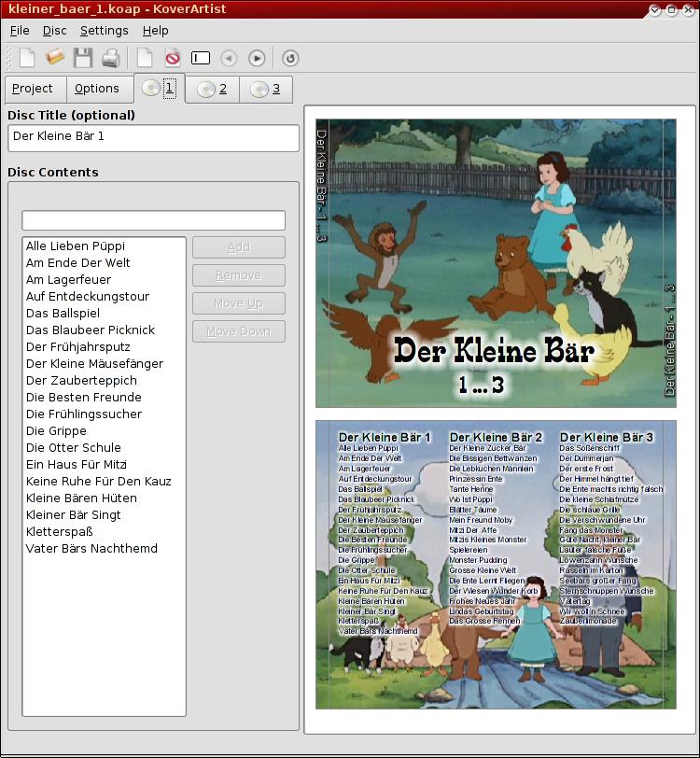Click the Disc Title input field

[x=154, y=138]
